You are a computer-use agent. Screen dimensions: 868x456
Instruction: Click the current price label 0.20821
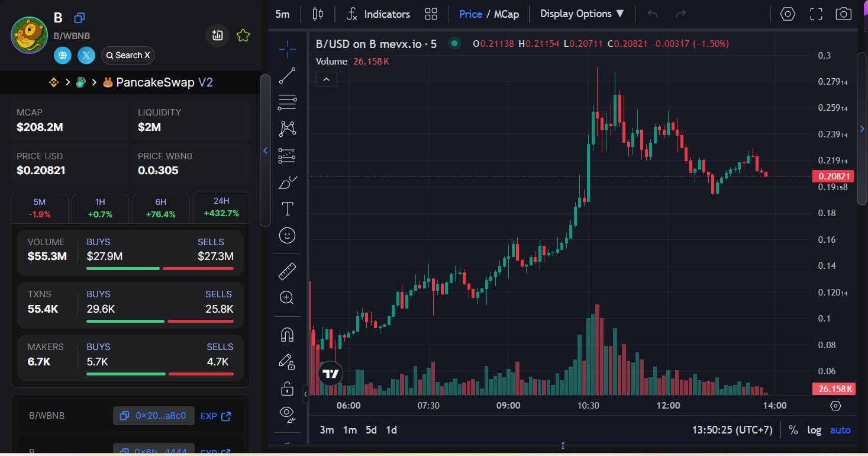(x=834, y=176)
